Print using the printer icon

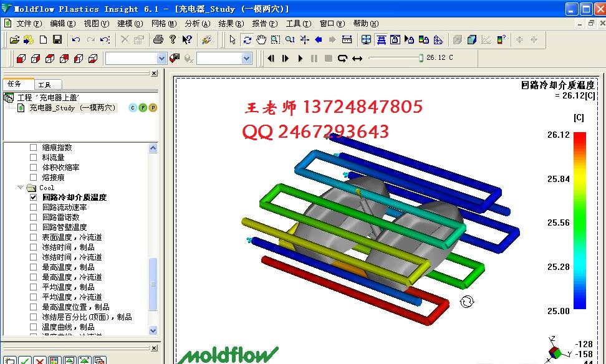[x=158, y=39]
